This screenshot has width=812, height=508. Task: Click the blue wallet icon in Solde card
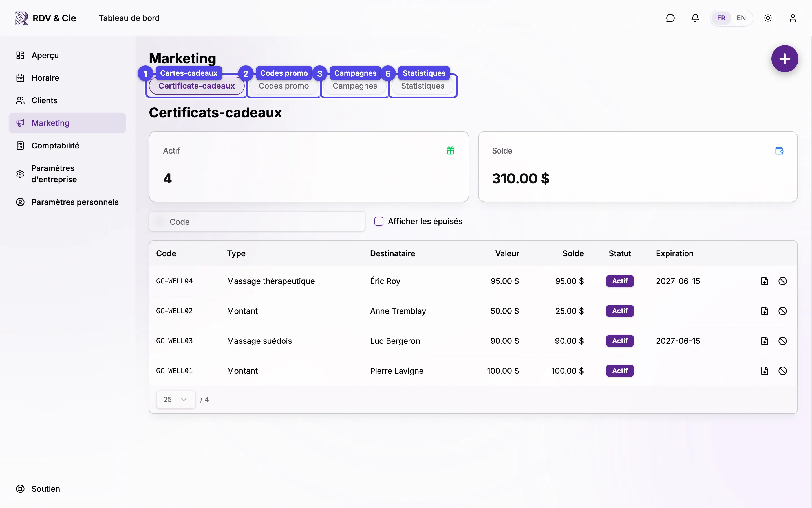pyautogui.click(x=779, y=150)
